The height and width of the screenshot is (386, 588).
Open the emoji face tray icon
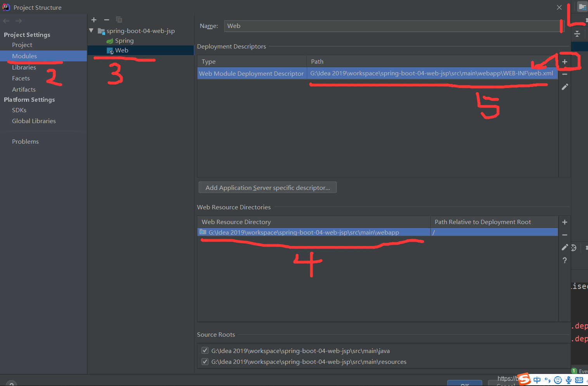click(558, 380)
